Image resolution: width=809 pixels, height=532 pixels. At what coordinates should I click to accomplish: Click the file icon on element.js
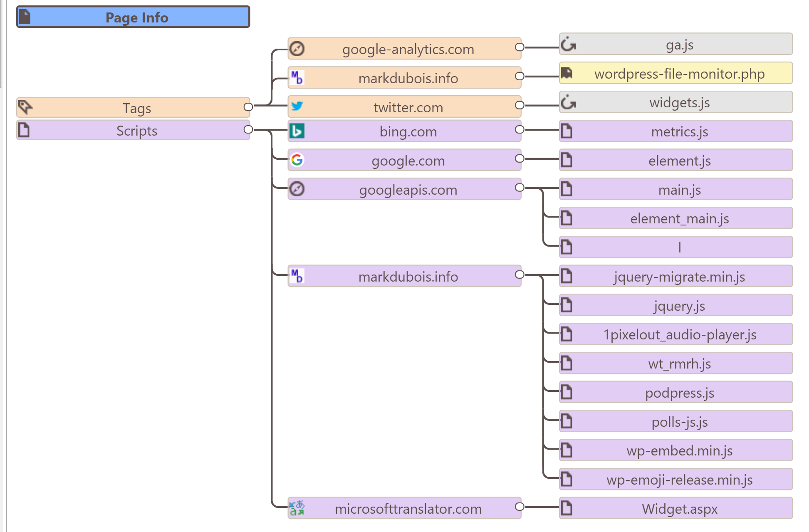point(567,160)
